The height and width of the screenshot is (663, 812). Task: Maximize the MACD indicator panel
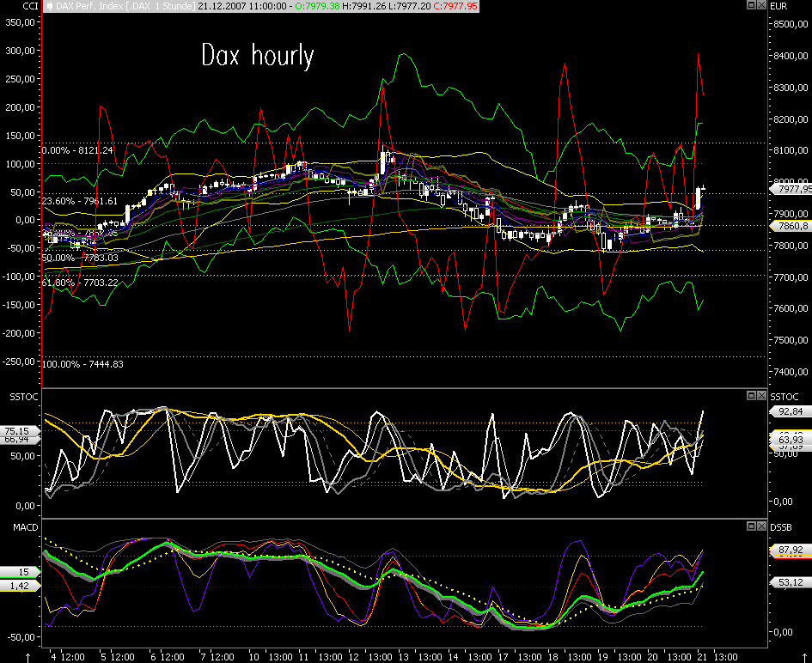tap(751, 526)
